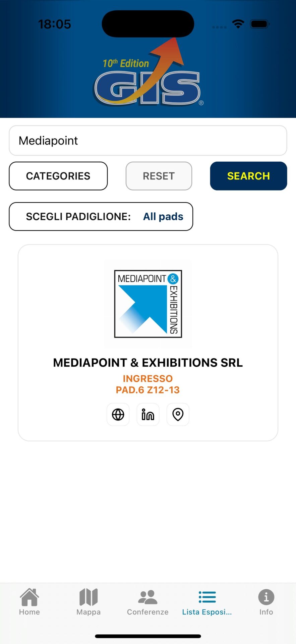Open the LinkedIn profile of Mediapoint
Screen dimensions: 296x644
(x=148, y=414)
